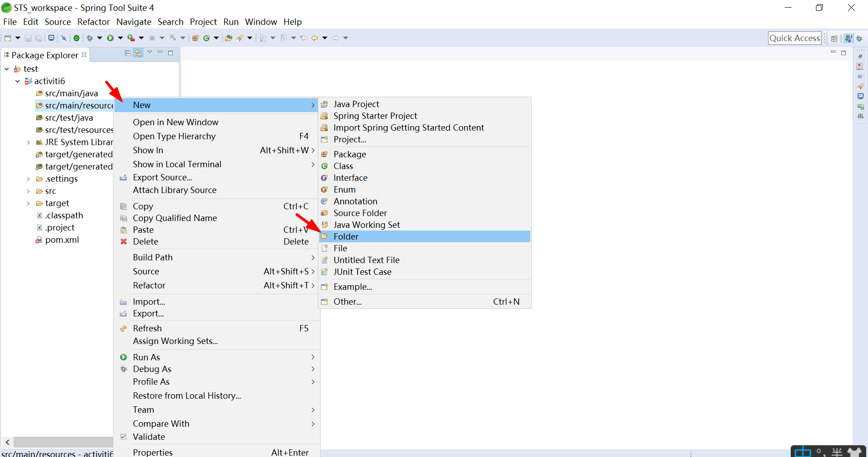Collapse the activiti6 tree node
The width and height of the screenshot is (868, 457).
click(18, 81)
